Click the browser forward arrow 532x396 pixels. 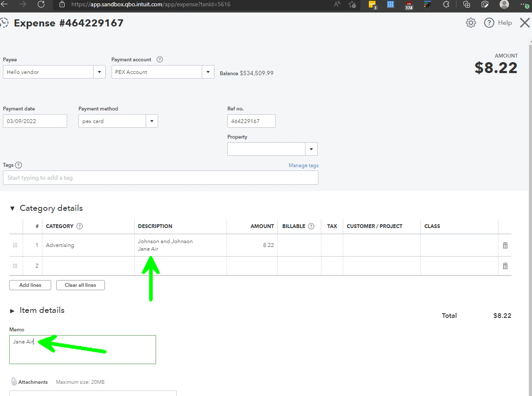click(23, 4)
